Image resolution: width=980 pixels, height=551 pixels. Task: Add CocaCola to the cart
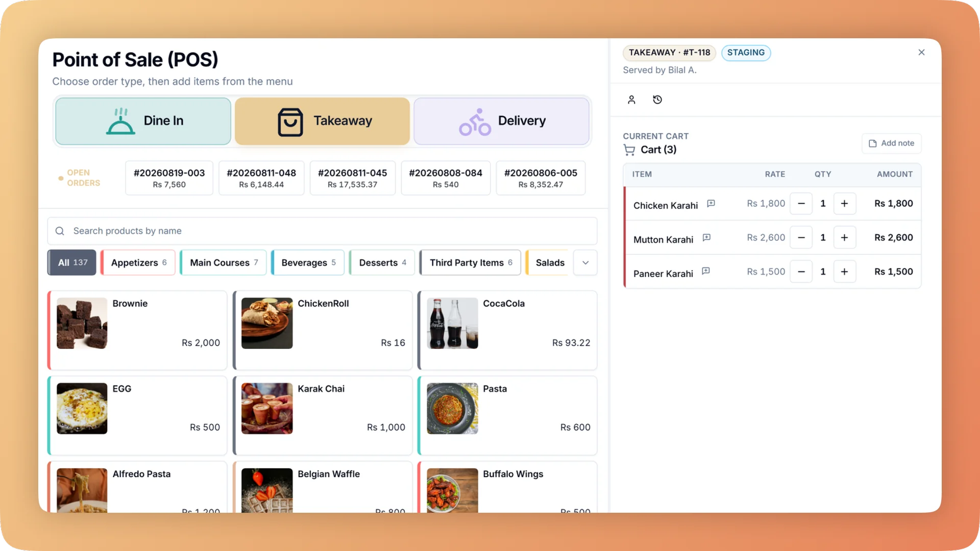click(x=507, y=330)
